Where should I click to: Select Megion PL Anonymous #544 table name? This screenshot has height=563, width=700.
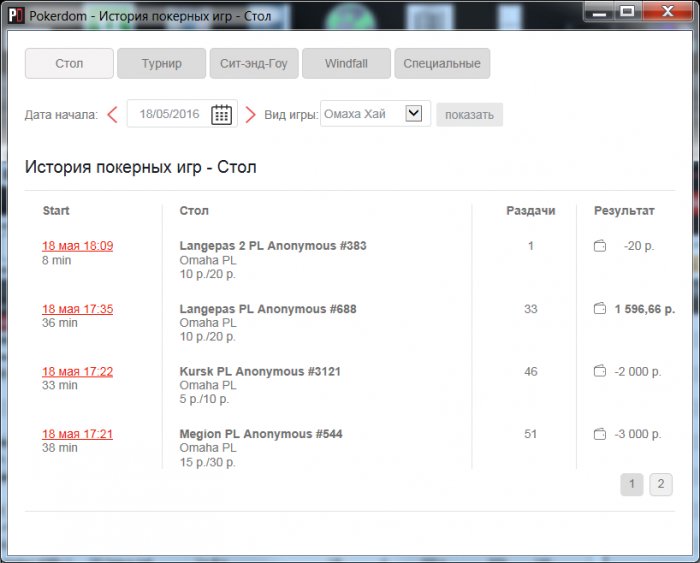[x=261, y=434]
